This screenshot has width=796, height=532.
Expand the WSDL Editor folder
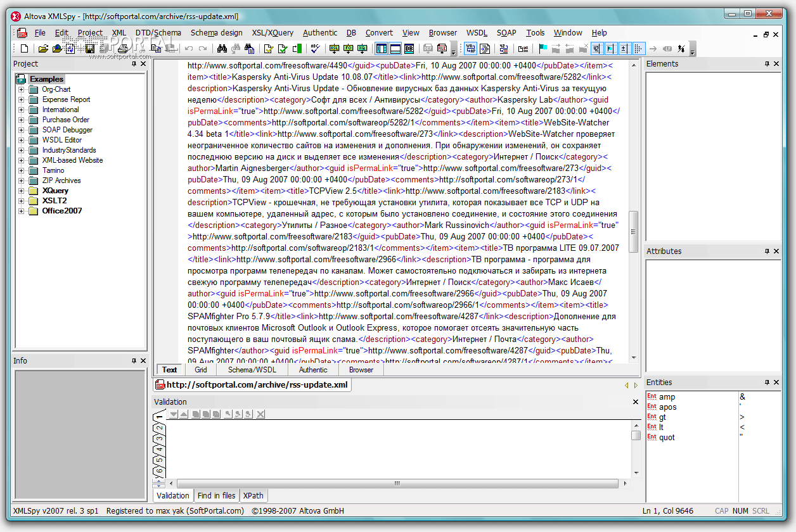coord(21,140)
